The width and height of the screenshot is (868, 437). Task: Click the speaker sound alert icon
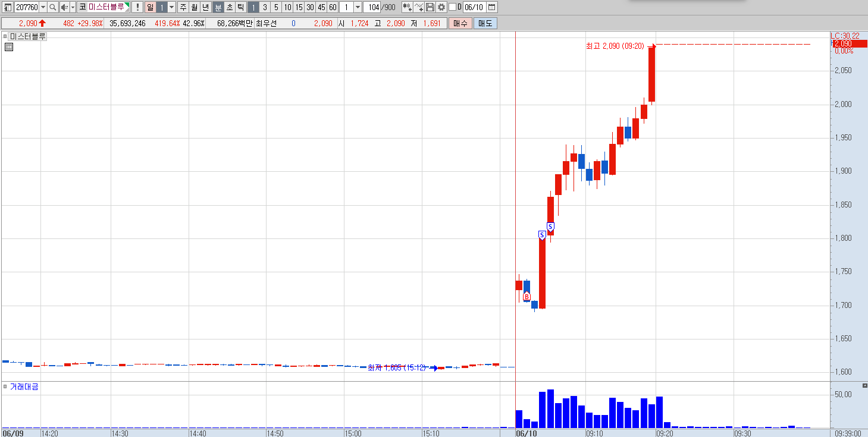tap(65, 7)
